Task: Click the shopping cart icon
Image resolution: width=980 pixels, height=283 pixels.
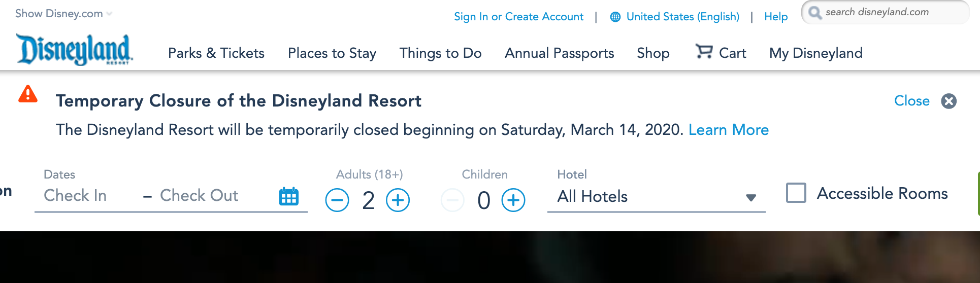Action: click(704, 51)
